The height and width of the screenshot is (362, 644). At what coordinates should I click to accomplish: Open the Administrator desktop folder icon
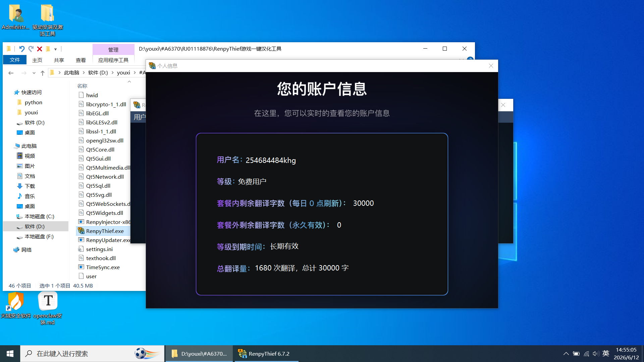pyautogui.click(x=15, y=17)
